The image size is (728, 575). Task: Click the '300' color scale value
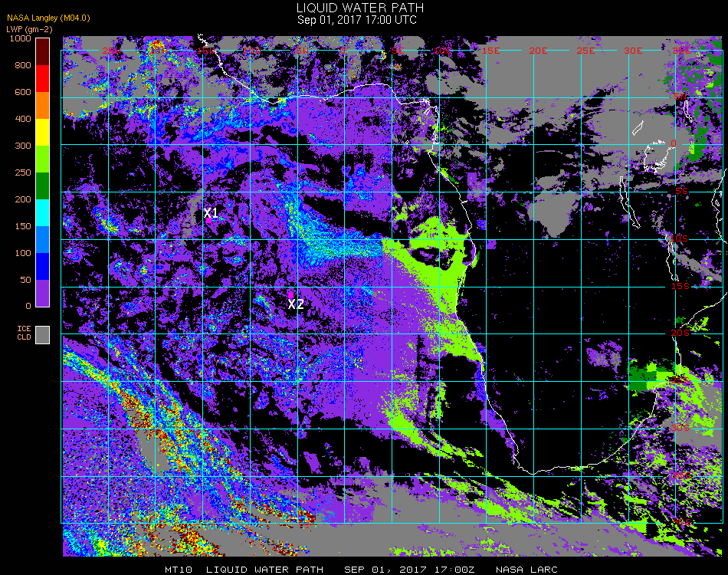(23, 146)
